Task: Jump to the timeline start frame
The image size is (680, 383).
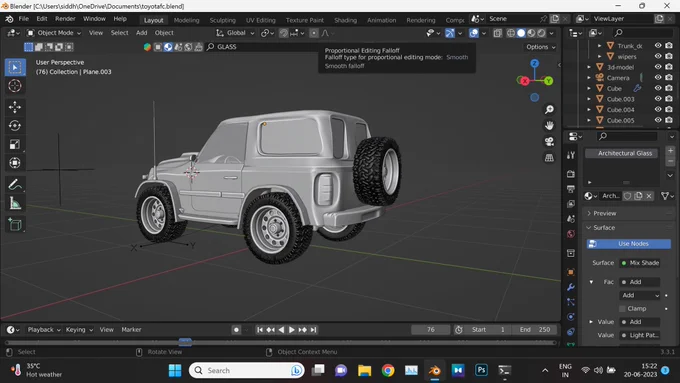Action: (260, 330)
